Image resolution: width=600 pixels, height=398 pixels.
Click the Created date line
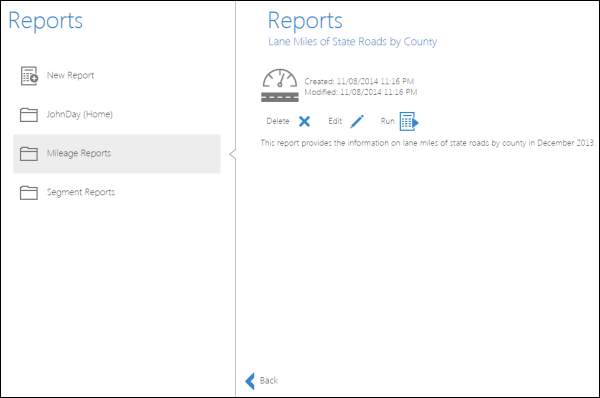pyautogui.click(x=359, y=81)
